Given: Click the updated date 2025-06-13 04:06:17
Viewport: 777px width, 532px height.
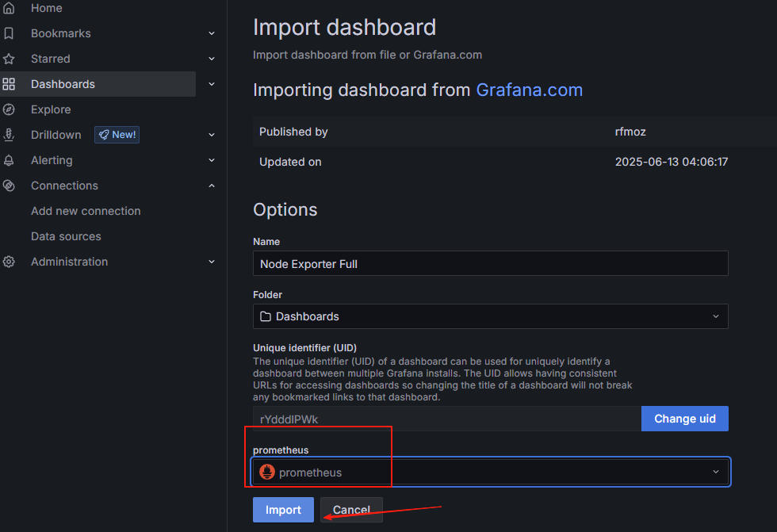Looking at the screenshot, I should (x=672, y=162).
